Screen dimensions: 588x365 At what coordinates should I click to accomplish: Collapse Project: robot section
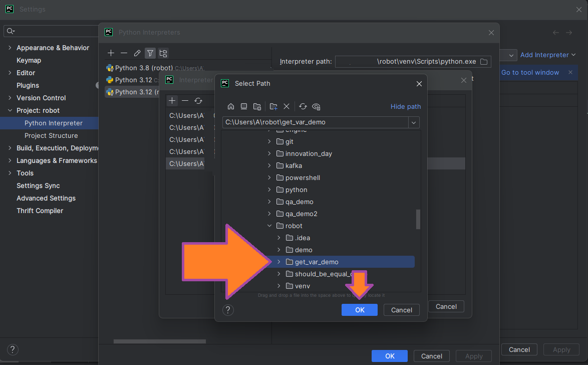click(10, 110)
